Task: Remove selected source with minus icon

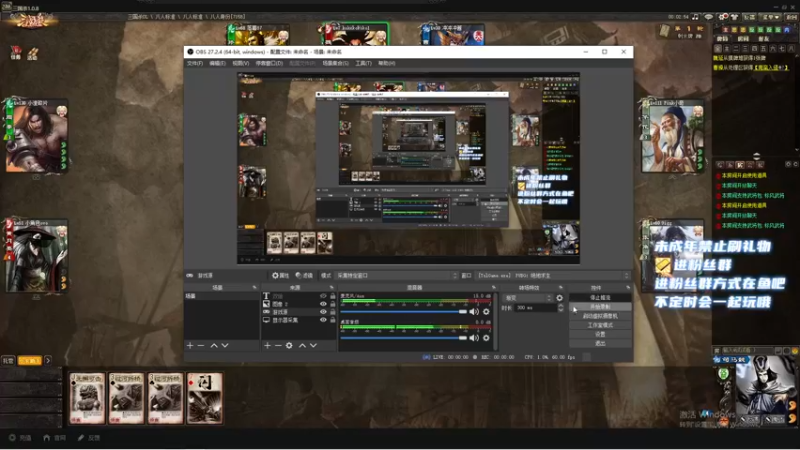Action: [278, 345]
